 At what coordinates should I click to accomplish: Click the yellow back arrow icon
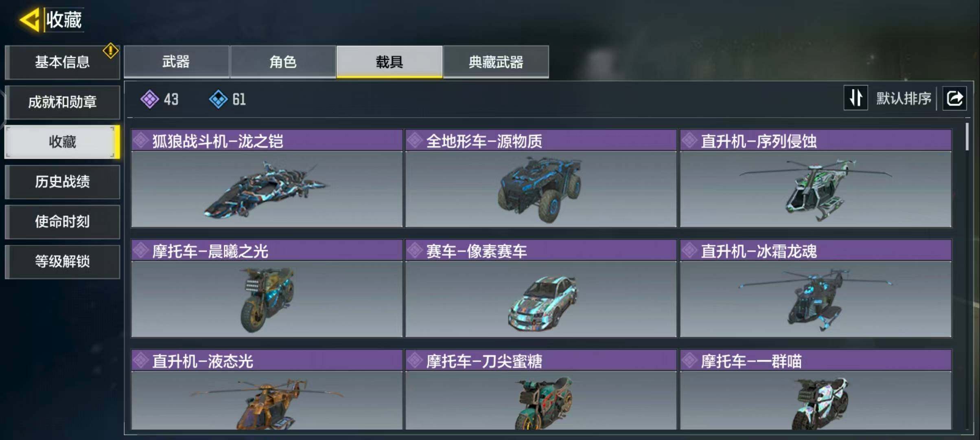(30, 20)
